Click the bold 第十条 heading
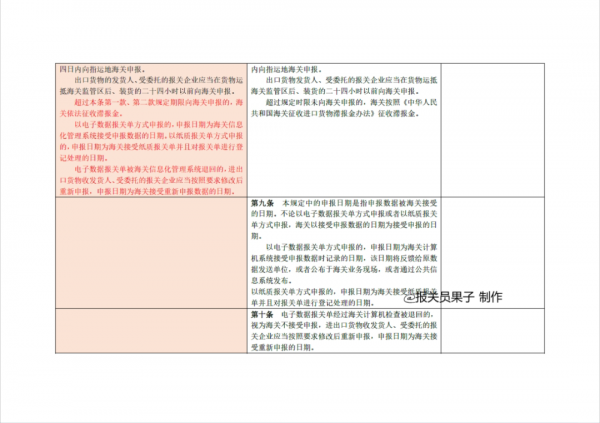Image resolution: width=600 pixels, height=423 pixels. [x=262, y=314]
